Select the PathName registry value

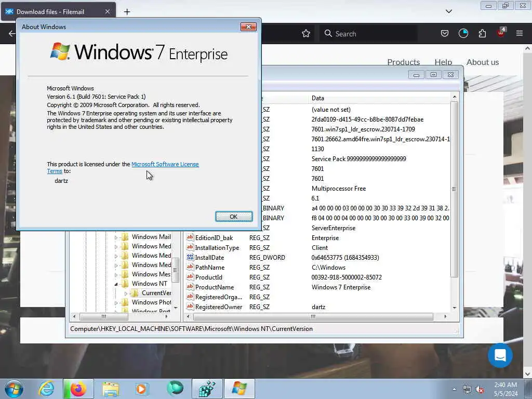(210, 268)
